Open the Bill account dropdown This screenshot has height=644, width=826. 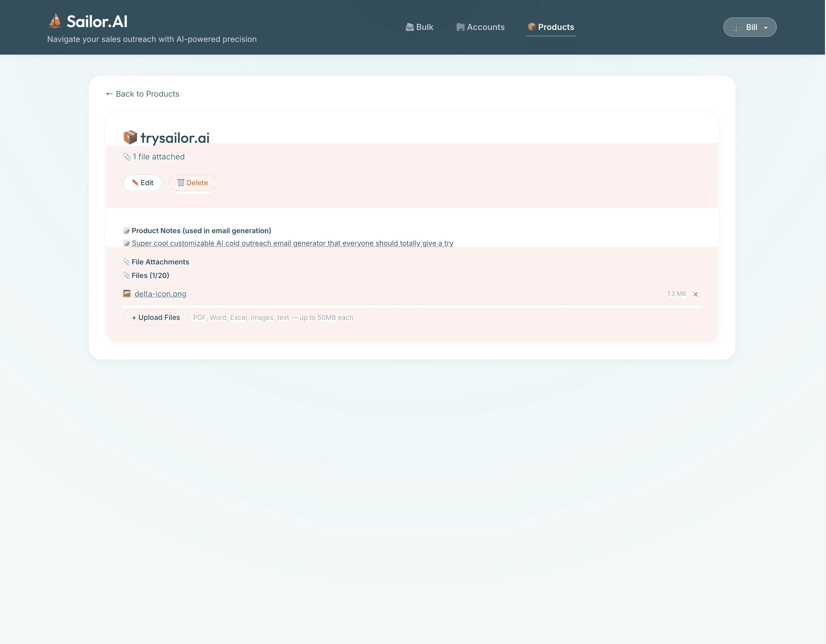(750, 27)
